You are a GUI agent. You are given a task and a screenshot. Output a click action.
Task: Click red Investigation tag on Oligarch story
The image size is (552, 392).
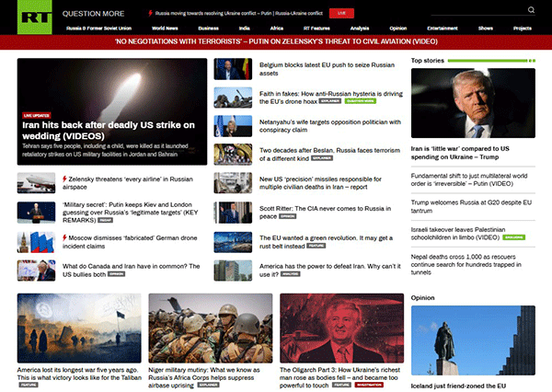[369, 385]
